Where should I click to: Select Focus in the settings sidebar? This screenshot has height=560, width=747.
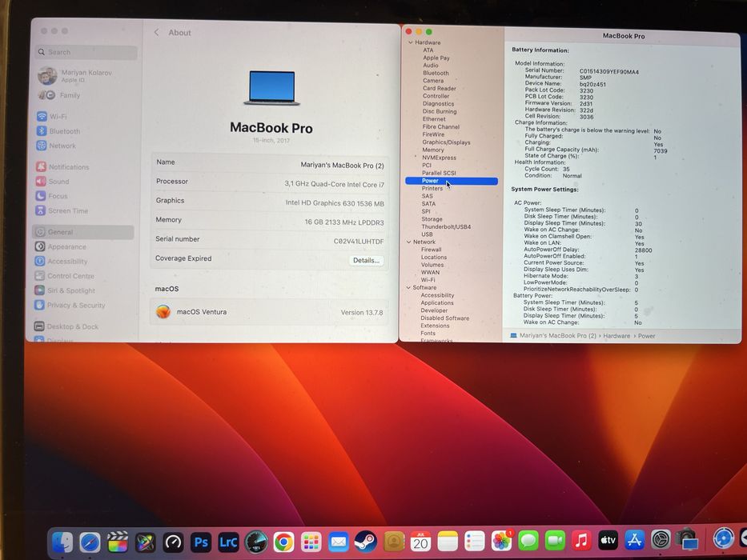pos(52,196)
